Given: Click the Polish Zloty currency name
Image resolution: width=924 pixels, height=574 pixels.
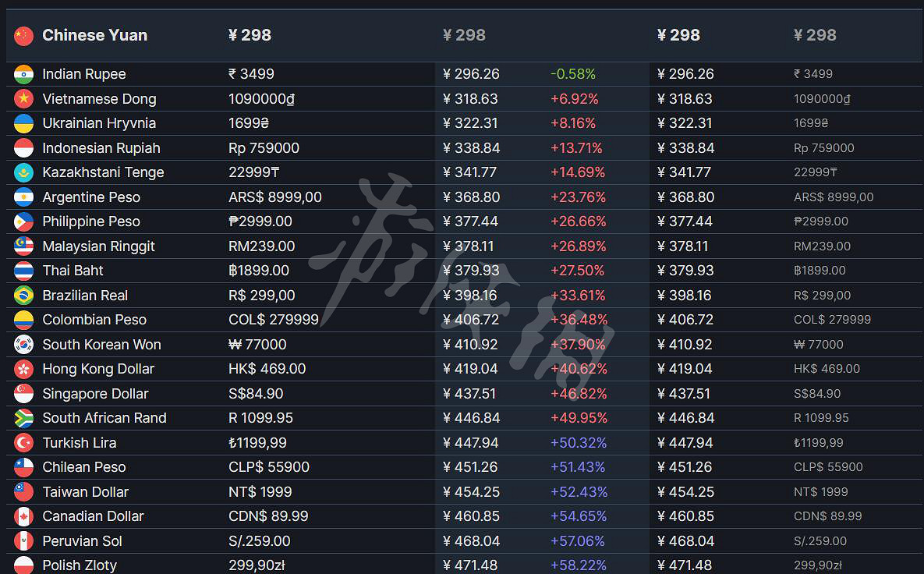Looking at the screenshot, I should click(80, 565).
